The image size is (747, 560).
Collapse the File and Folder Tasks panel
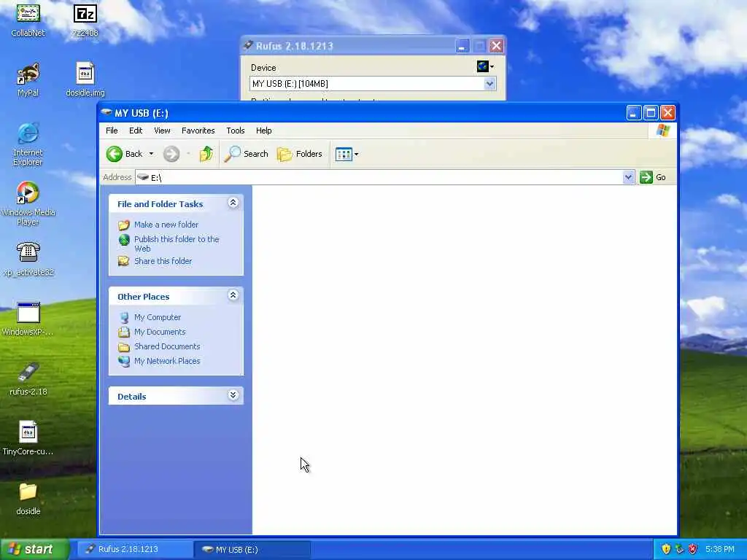(x=233, y=203)
